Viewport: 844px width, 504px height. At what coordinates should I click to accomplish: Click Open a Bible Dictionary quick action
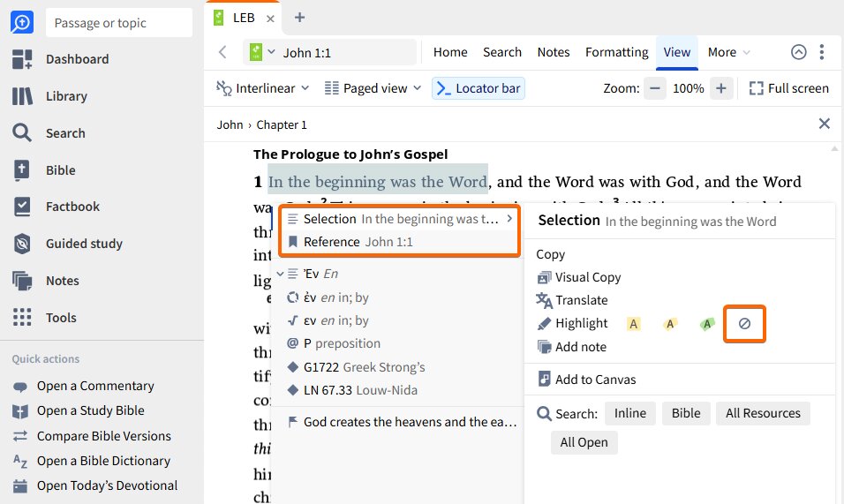click(x=92, y=461)
